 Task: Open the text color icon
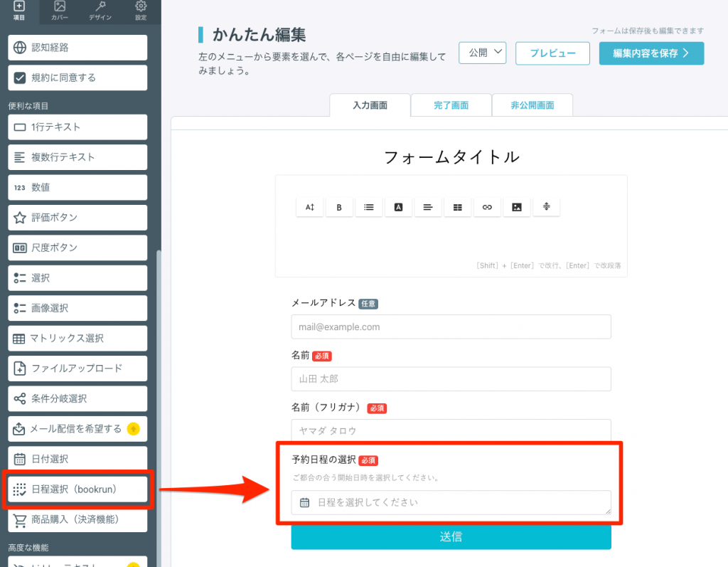click(398, 207)
